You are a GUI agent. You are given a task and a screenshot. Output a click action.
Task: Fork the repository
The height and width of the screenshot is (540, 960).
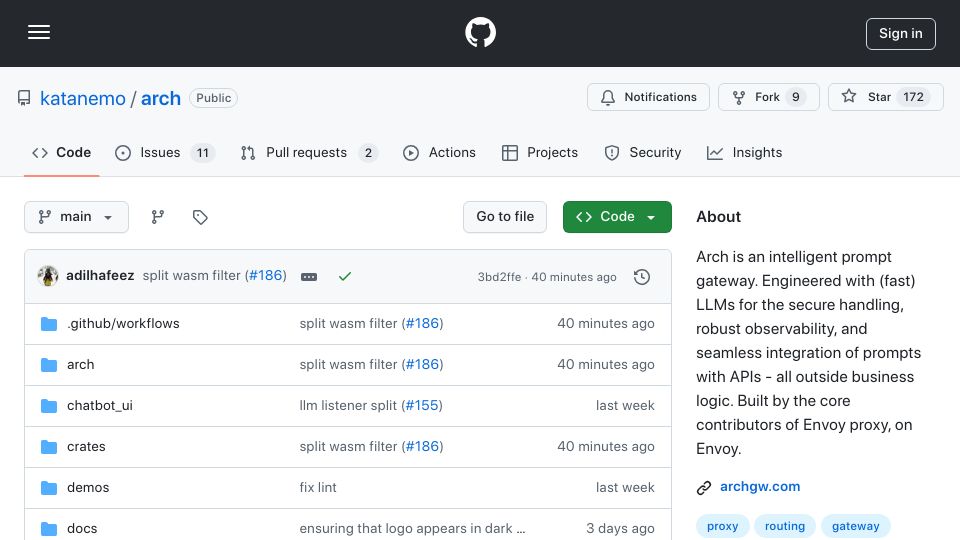(x=768, y=97)
